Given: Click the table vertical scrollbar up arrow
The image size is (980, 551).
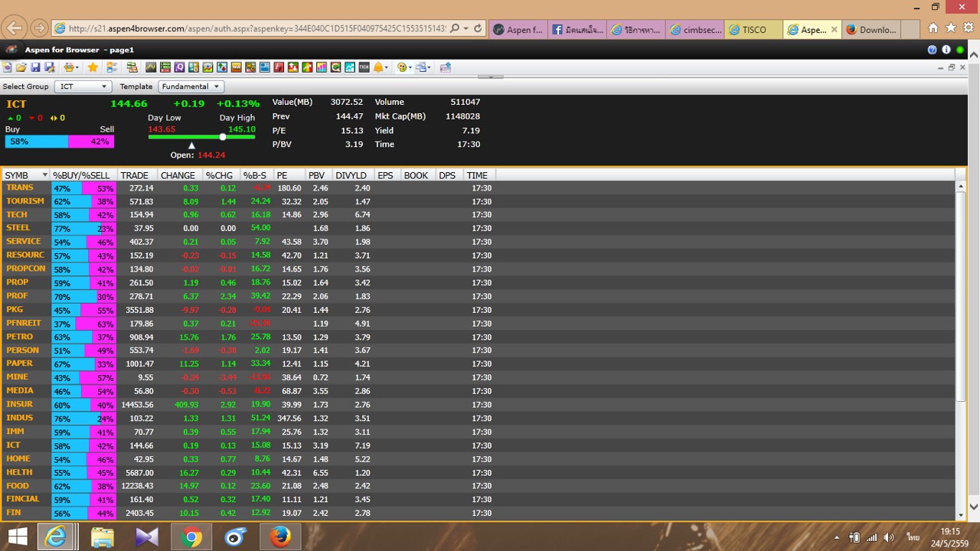Looking at the screenshot, I should [961, 187].
